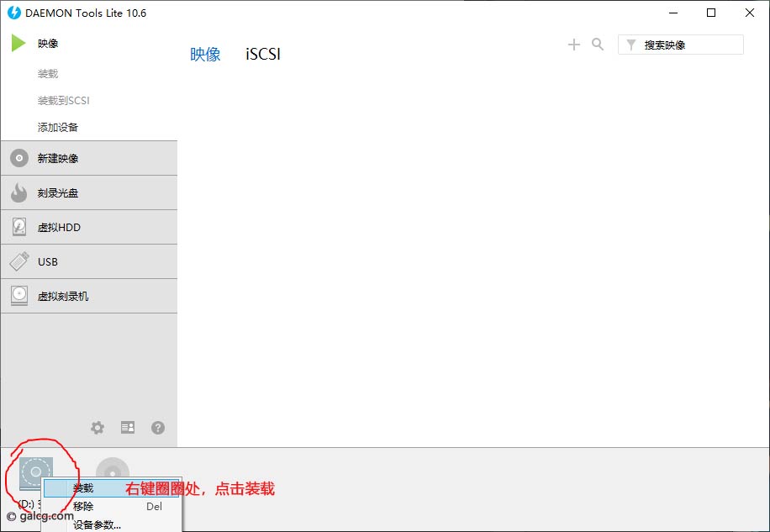Click the green play arrow next to 映像
The image size is (770, 532).
[x=17, y=43]
